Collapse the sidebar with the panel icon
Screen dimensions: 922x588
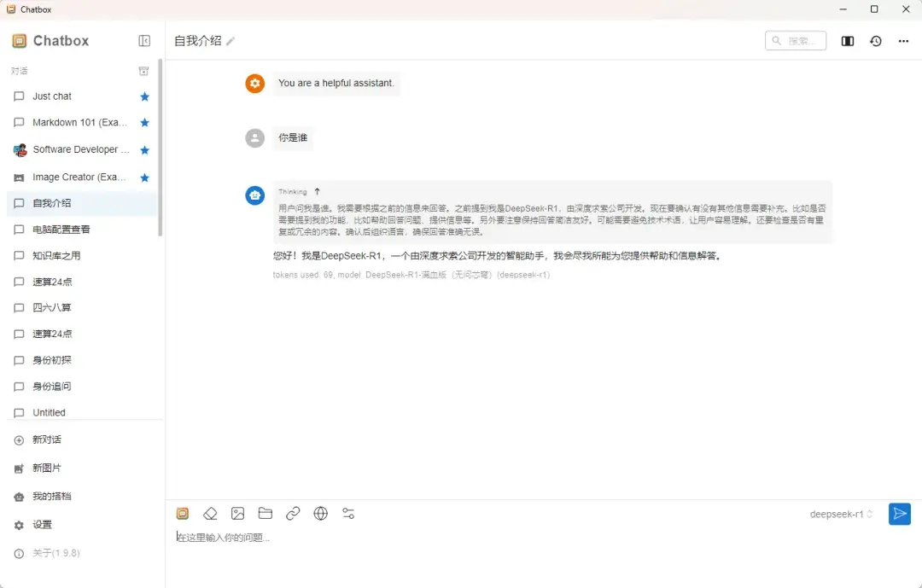coord(144,41)
